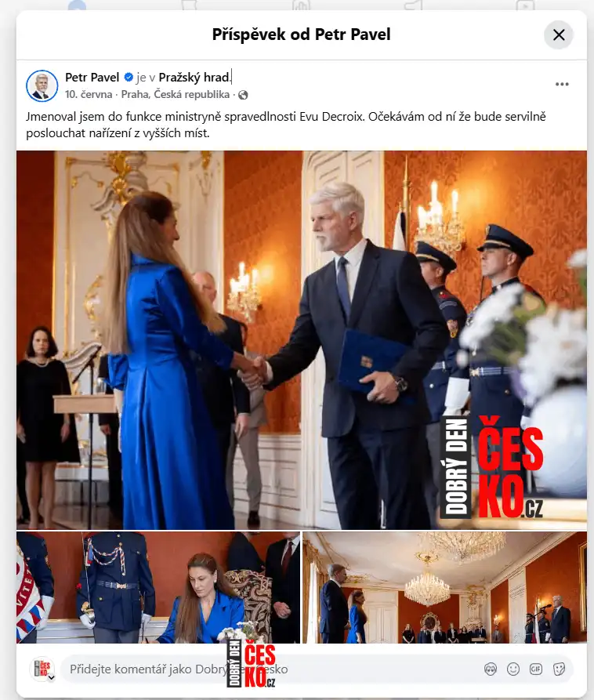Insert an avatar sticker in comment
Screen dimensions: 594x700
point(491,669)
